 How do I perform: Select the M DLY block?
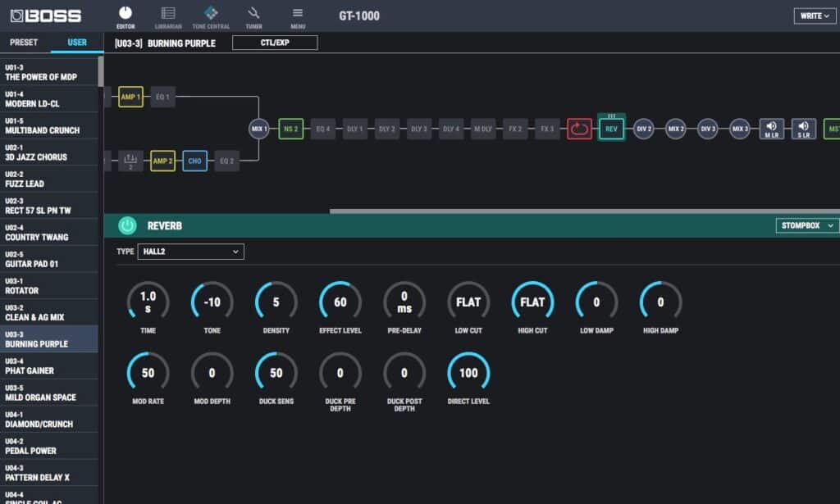pyautogui.click(x=483, y=129)
